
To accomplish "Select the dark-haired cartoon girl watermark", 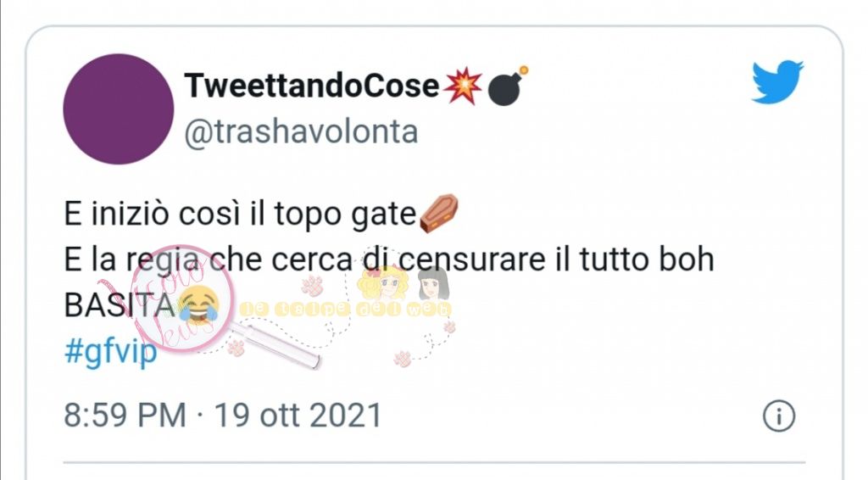I will pyautogui.click(x=433, y=283).
